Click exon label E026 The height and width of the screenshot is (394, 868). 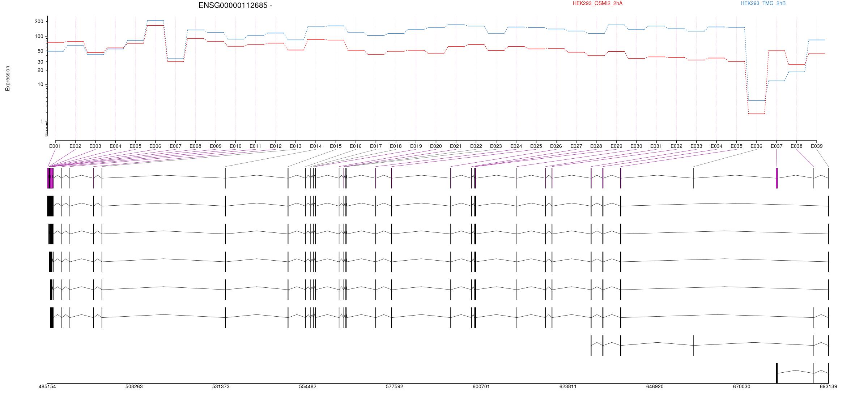click(556, 146)
